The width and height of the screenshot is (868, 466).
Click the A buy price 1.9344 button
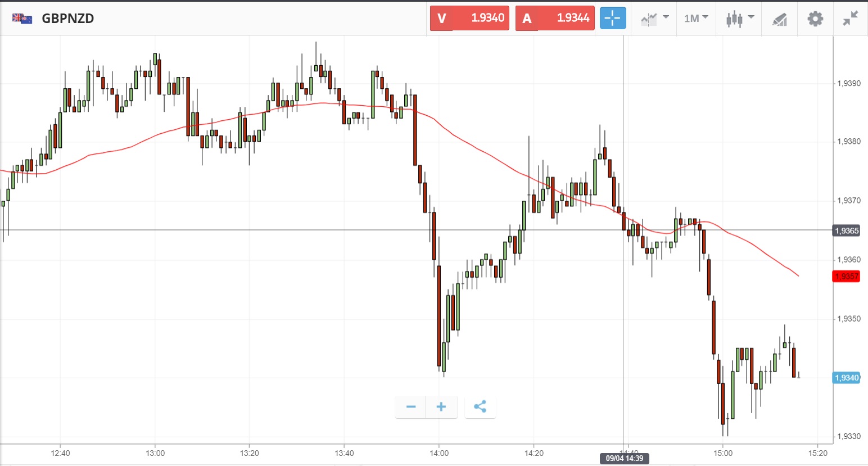[555, 19]
